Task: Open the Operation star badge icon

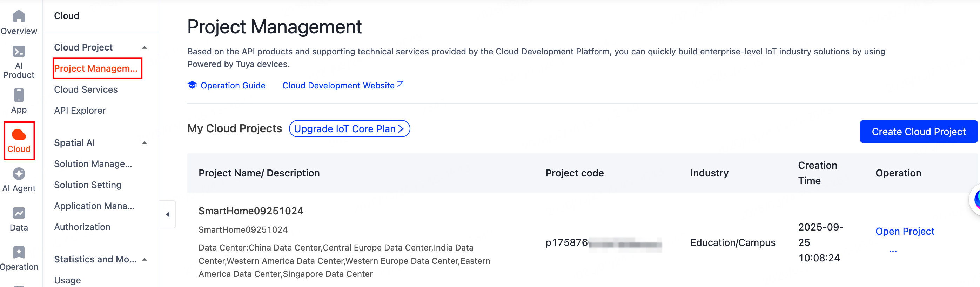Action: [19, 252]
